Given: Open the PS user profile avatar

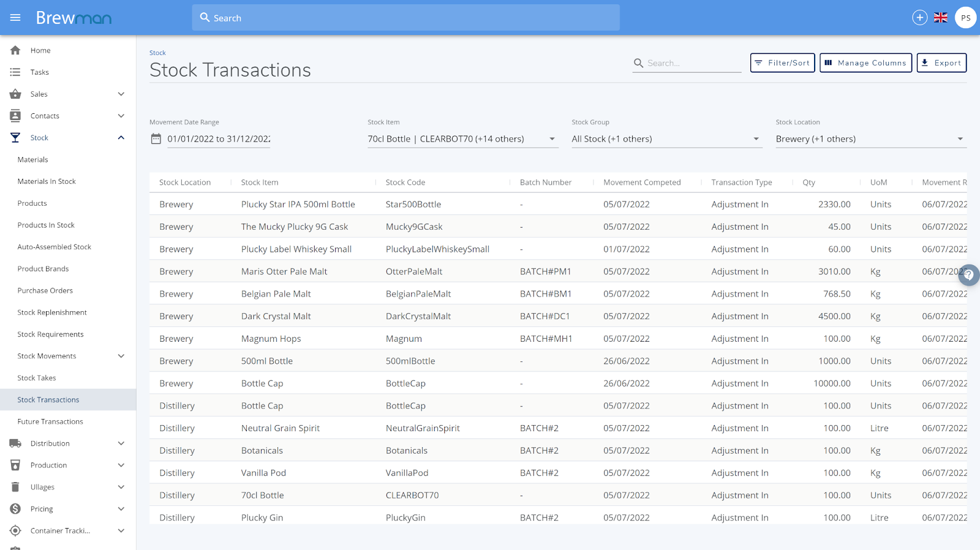Looking at the screenshot, I should (965, 18).
